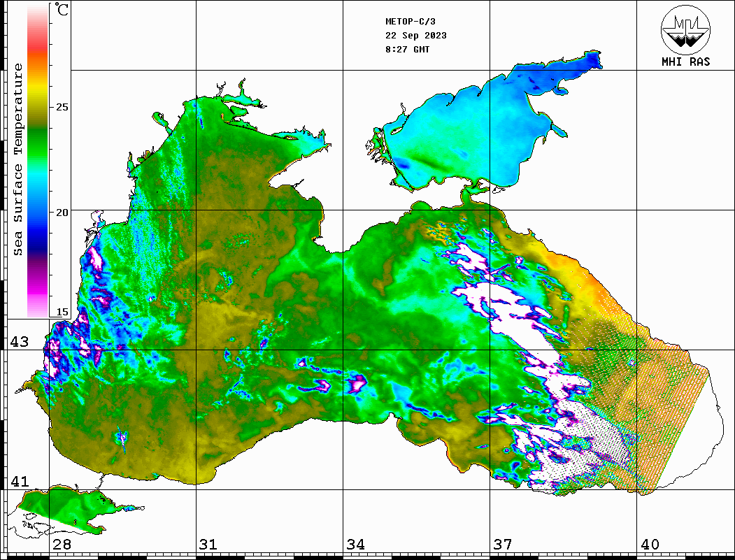Click the latitude 41 axis label
This screenshot has height=560, width=735.
pos(19,482)
